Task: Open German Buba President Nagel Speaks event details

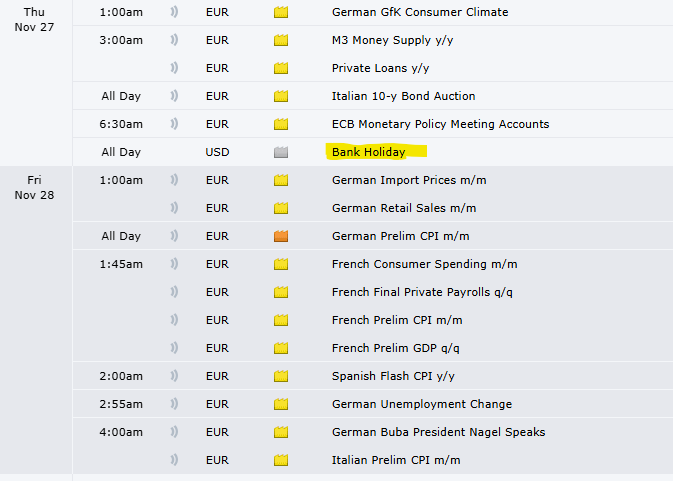Action: 440,432
